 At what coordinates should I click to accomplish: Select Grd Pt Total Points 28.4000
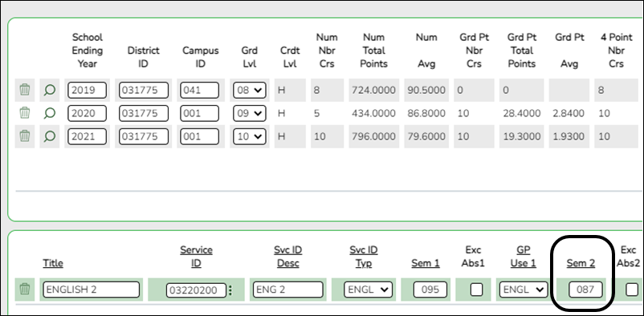pos(522,113)
